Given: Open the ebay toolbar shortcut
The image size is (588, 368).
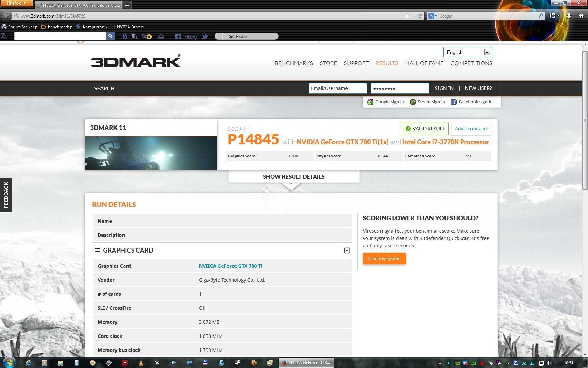Looking at the screenshot, I should (191, 37).
